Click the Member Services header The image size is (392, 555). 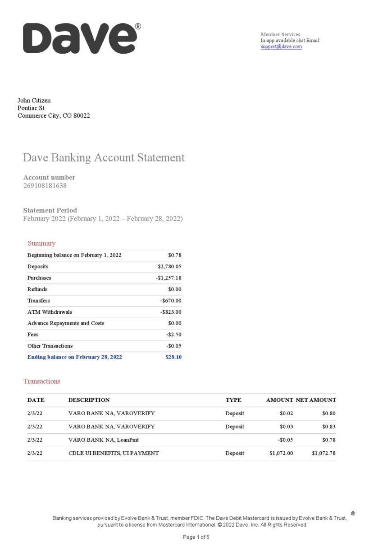pyautogui.click(x=280, y=34)
